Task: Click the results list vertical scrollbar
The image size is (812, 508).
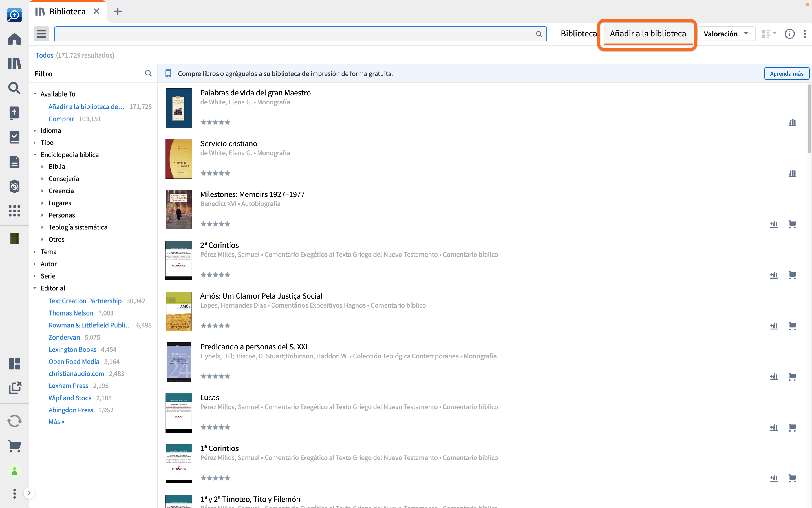Action: click(x=809, y=118)
